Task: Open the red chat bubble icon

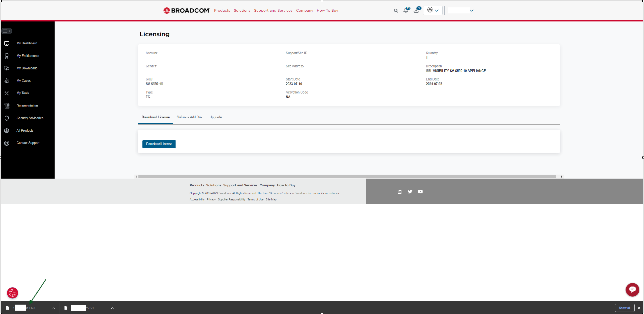Action: [632, 290]
